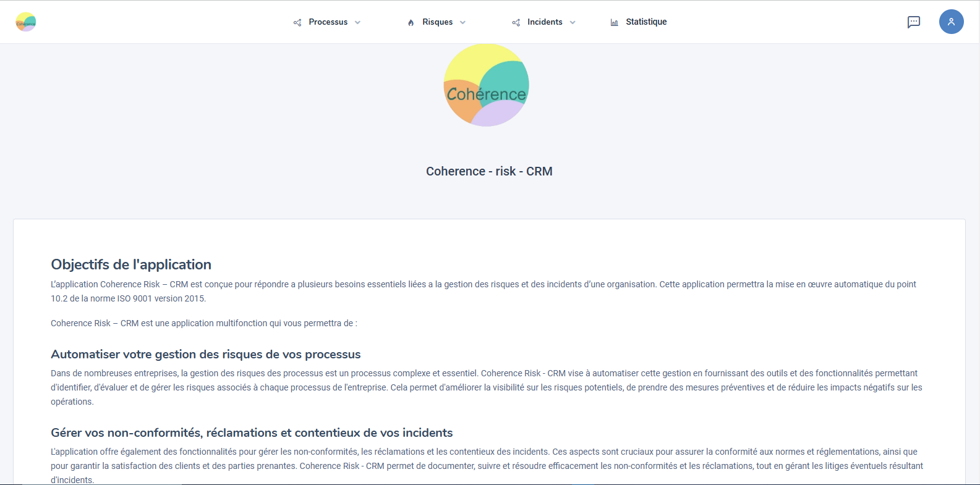
Task: Click the Processus network icon
Action: (297, 22)
